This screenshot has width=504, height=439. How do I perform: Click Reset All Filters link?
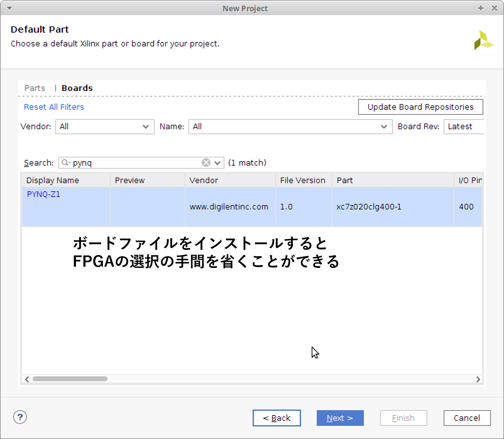[54, 107]
